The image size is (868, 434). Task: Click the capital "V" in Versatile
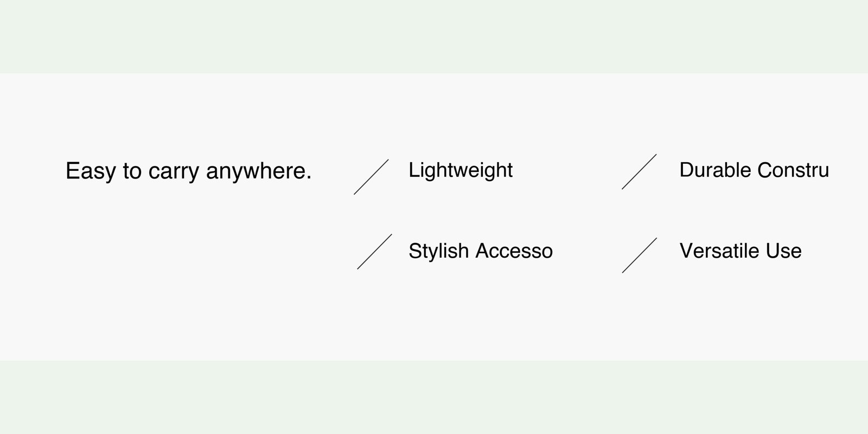(685, 251)
